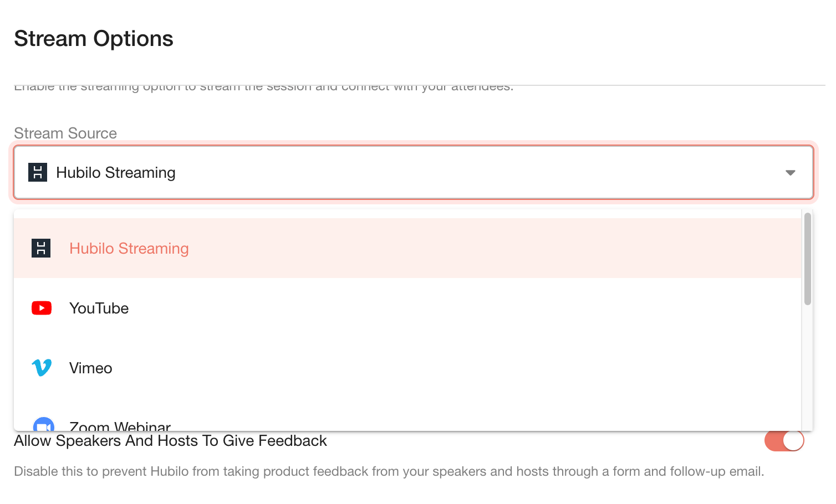The width and height of the screenshot is (836, 504).
Task: Click the YouTube play icon
Action: click(42, 308)
